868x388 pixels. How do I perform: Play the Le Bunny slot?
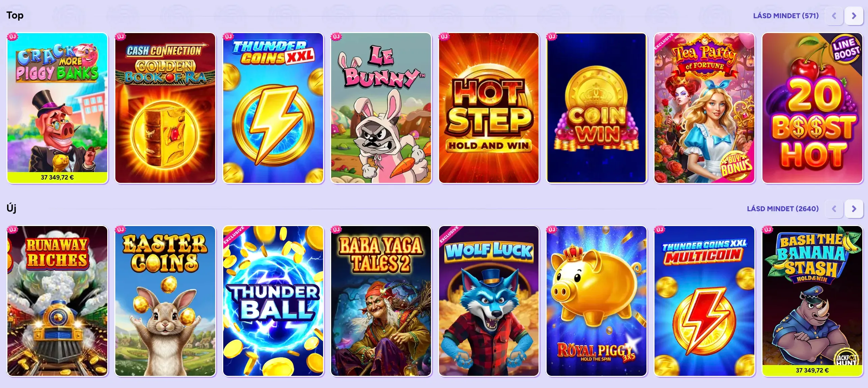(x=381, y=108)
